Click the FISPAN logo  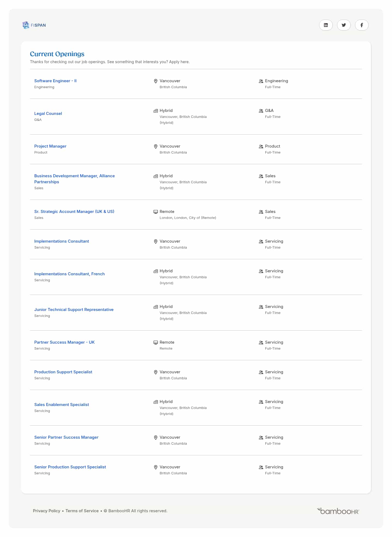coord(34,25)
